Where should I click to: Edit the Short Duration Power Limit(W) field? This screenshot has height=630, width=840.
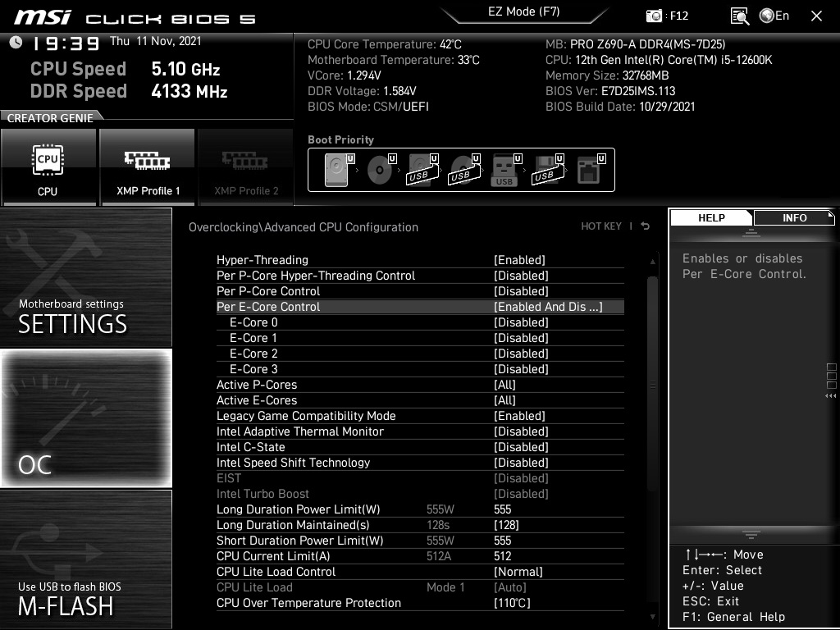pos(503,540)
